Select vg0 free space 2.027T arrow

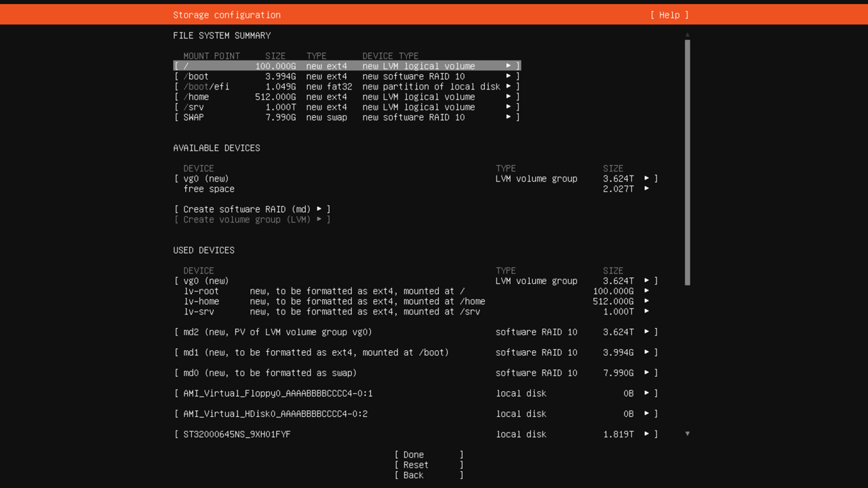point(646,189)
